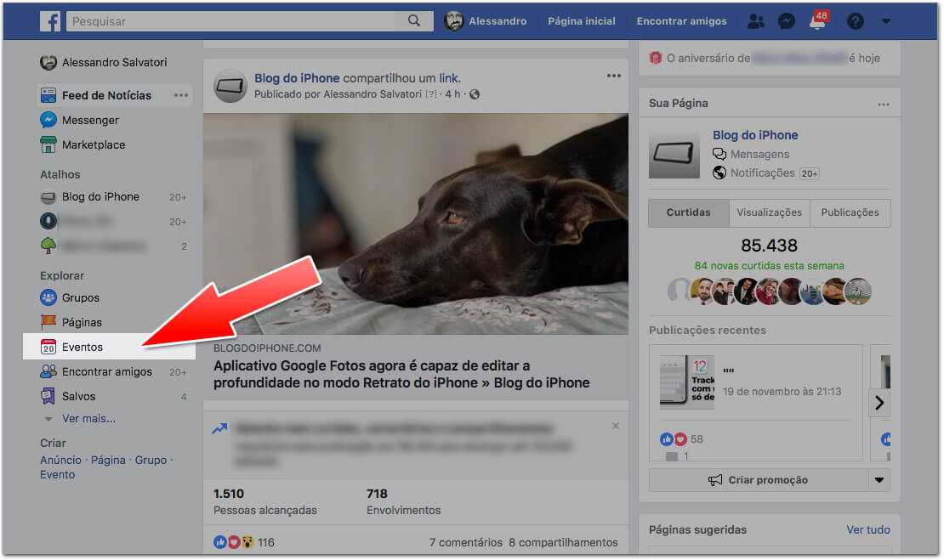Open post options three dots menu
Image resolution: width=944 pixels, height=560 pixels.
pos(613,76)
